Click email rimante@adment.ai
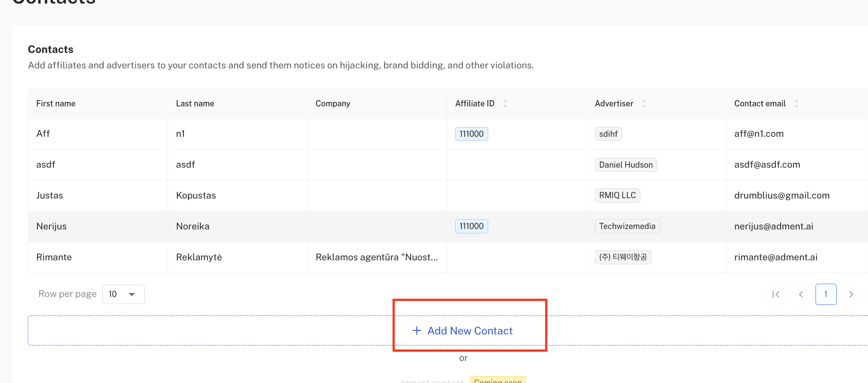The width and height of the screenshot is (868, 383). point(776,257)
